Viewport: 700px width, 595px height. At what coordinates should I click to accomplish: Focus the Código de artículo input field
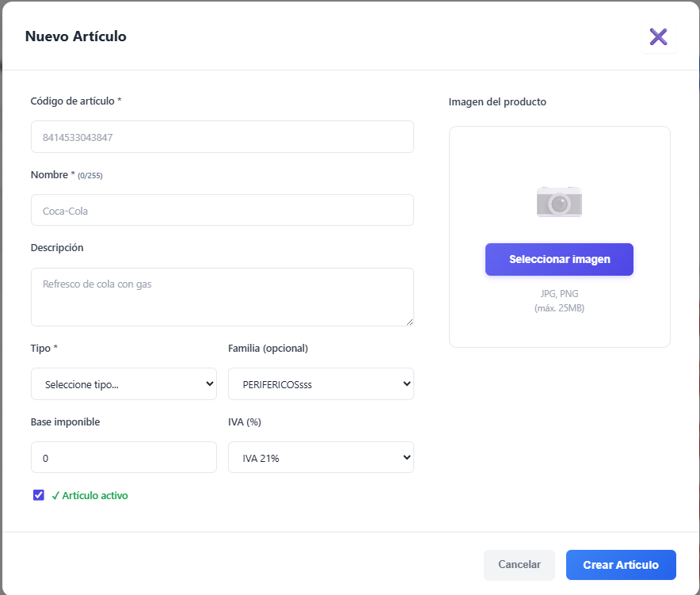tap(222, 137)
